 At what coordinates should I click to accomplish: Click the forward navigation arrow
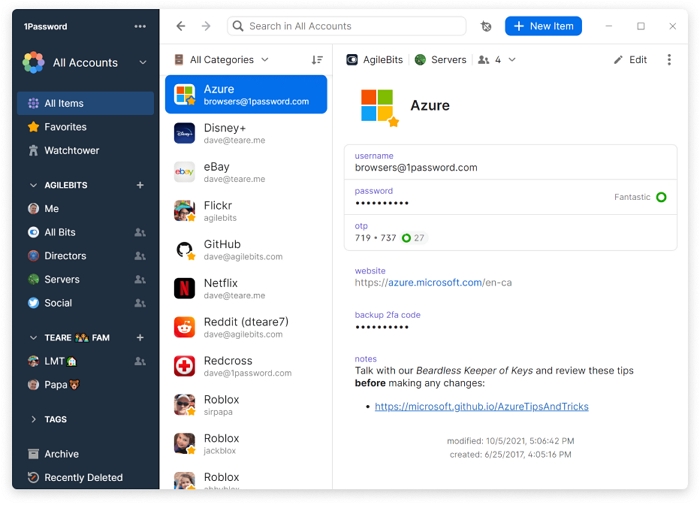pyautogui.click(x=206, y=26)
